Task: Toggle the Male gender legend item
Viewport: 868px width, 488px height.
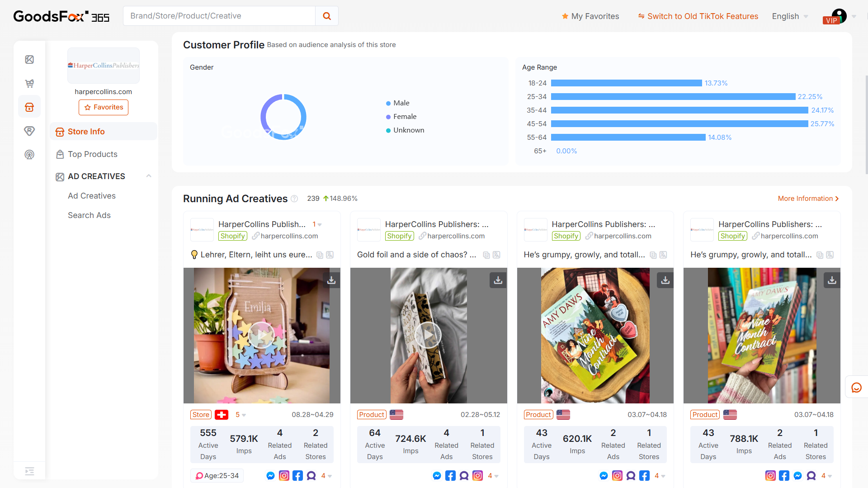Action: (398, 103)
